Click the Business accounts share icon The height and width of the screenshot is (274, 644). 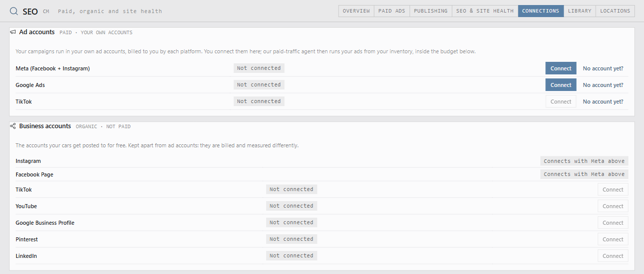(13, 126)
